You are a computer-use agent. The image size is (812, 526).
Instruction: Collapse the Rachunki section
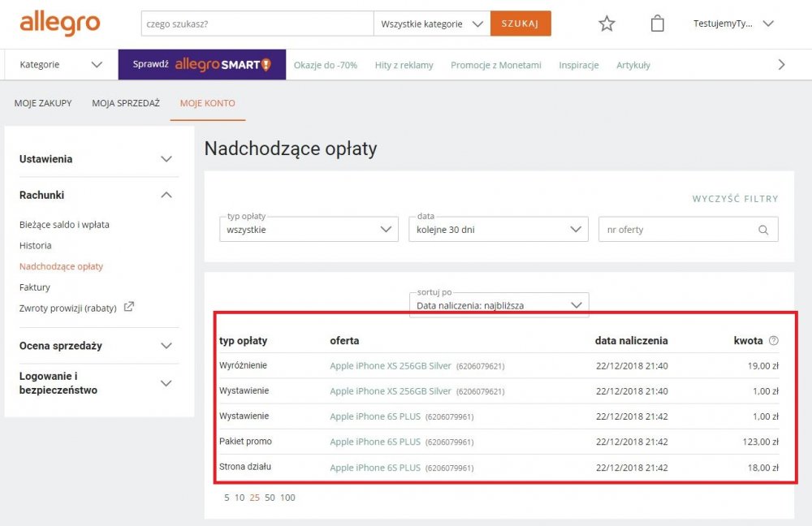point(95,195)
